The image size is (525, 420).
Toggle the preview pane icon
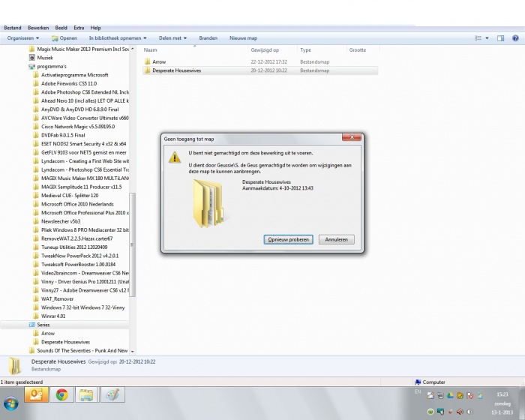500,38
